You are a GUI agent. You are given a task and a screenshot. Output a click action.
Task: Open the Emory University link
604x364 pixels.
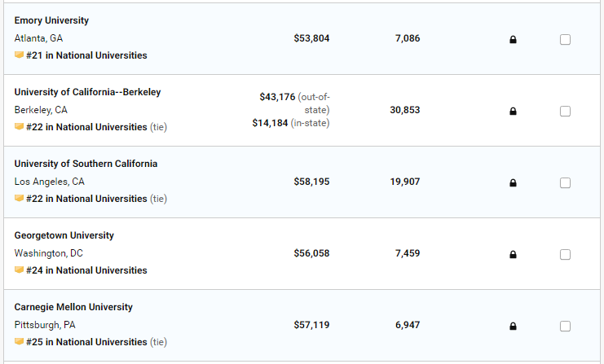tap(51, 20)
